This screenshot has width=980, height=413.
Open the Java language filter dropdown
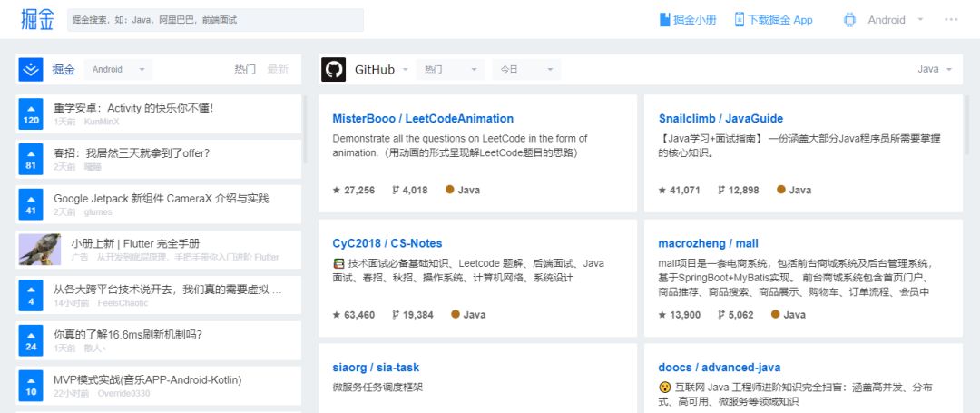coord(935,69)
